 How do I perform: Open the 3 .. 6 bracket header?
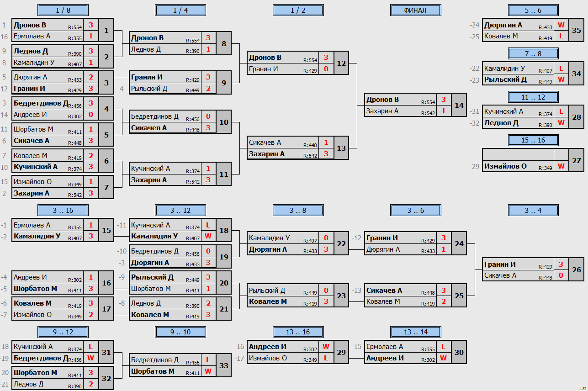pos(415,210)
